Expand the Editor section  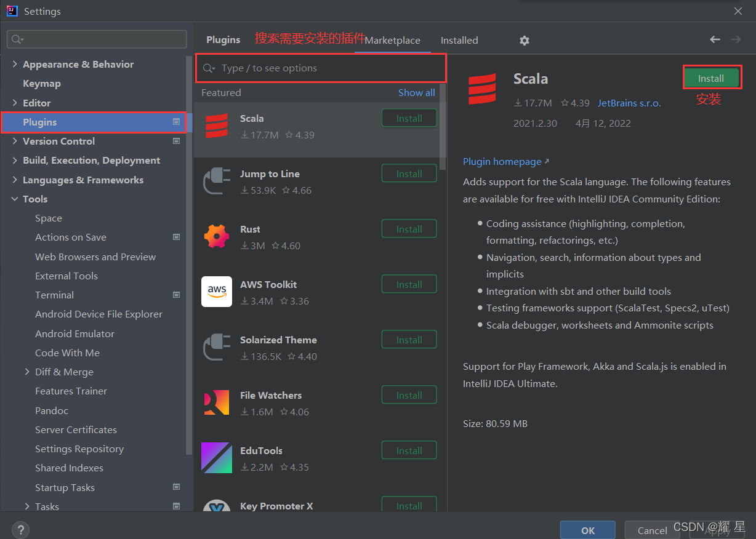click(x=15, y=103)
